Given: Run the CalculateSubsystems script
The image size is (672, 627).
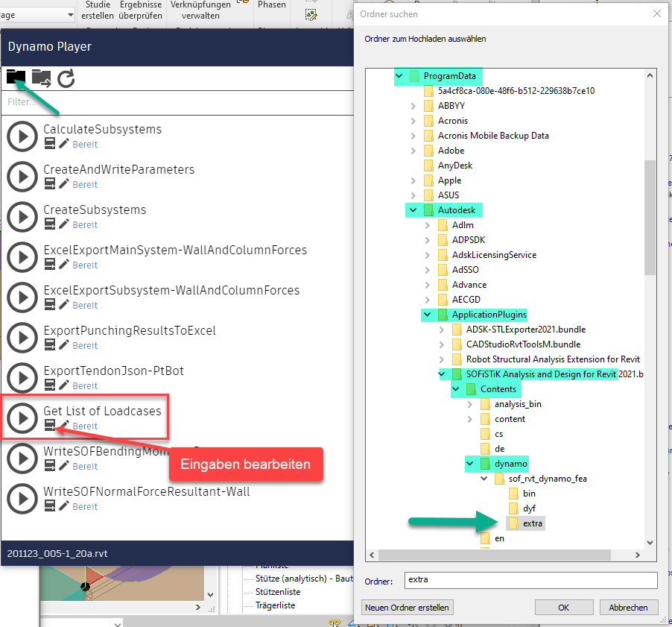Looking at the screenshot, I should click(23, 136).
